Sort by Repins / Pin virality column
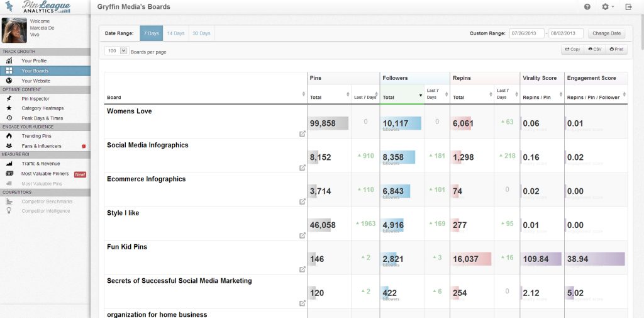The width and height of the screenshot is (644, 318). pyautogui.click(x=542, y=94)
